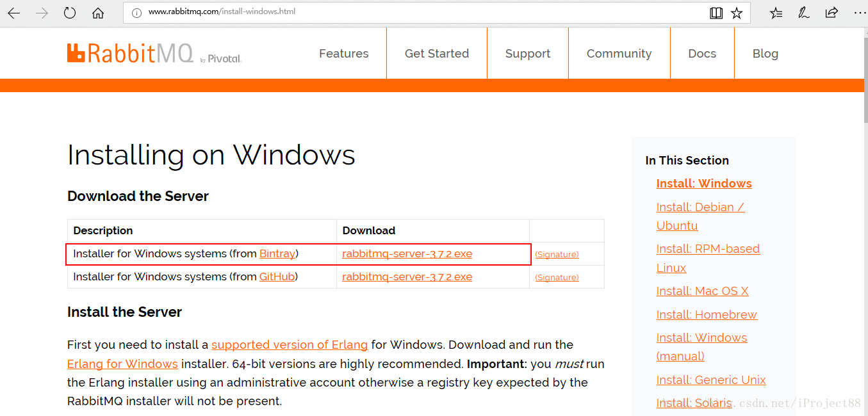Open the favorites hub icon
This screenshot has height=416, width=868.
[x=776, y=13]
